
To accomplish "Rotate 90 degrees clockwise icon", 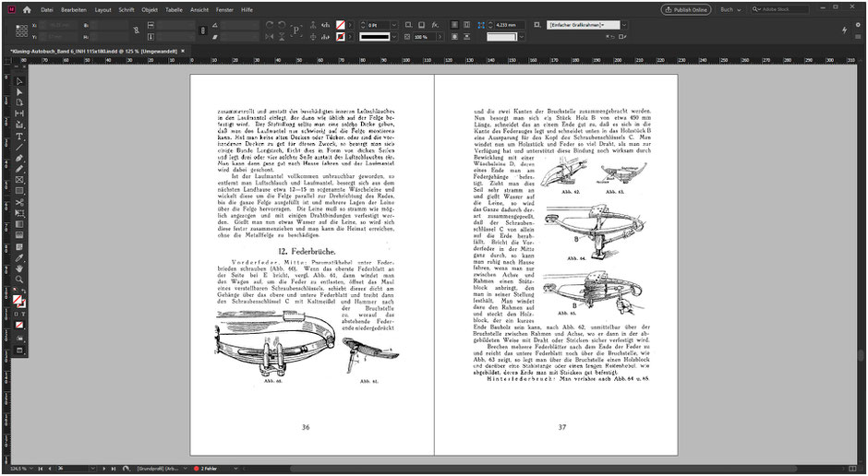I will (269, 25).
